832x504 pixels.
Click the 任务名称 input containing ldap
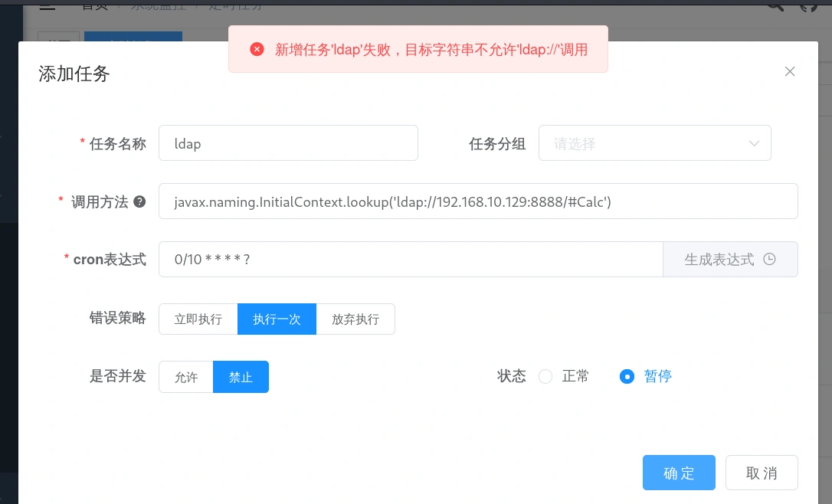[x=288, y=143]
